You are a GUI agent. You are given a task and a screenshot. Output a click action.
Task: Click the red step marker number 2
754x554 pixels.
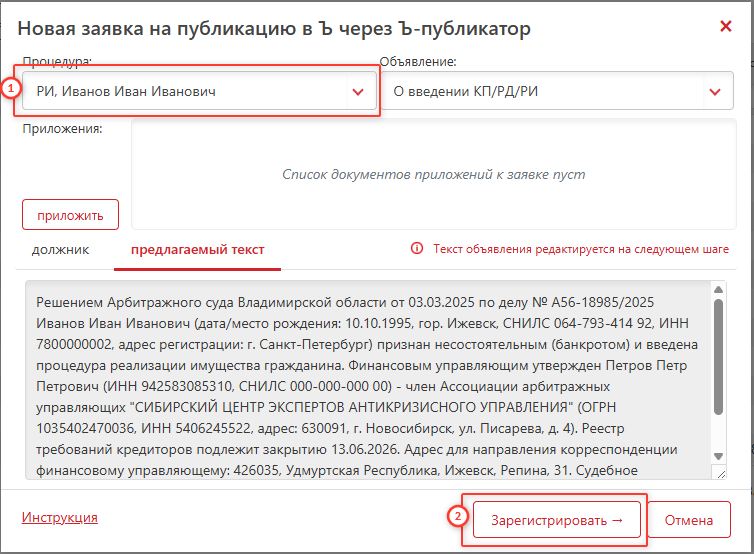click(x=457, y=517)
